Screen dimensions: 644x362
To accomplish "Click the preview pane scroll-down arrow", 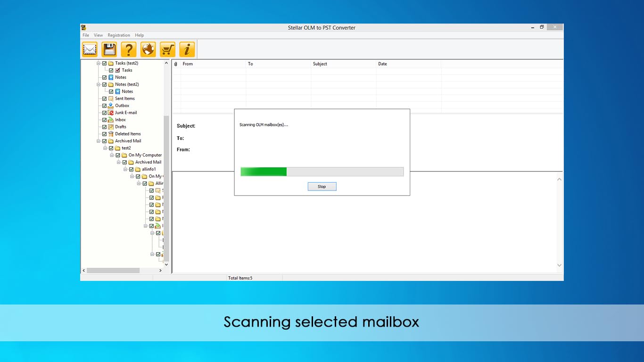I will click(560, 265).
